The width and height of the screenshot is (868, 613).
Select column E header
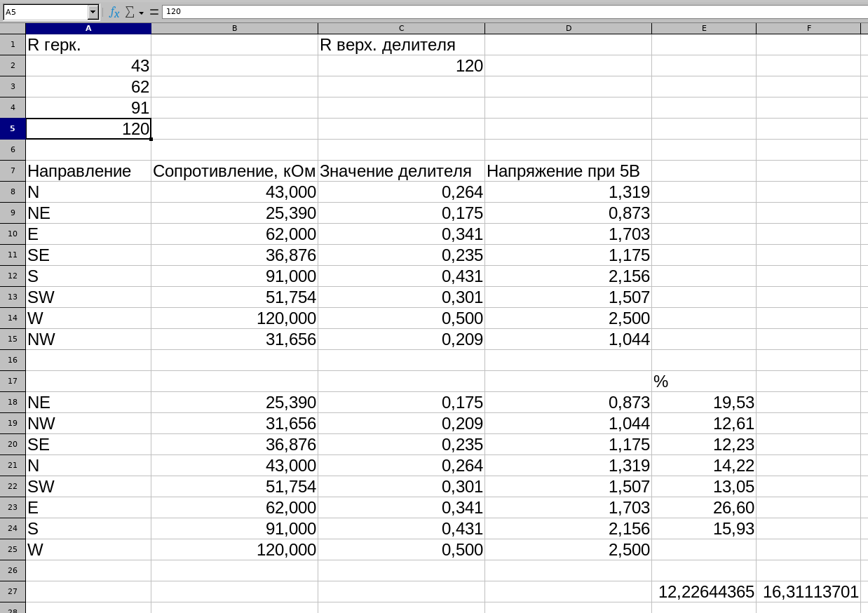(704, 28)
